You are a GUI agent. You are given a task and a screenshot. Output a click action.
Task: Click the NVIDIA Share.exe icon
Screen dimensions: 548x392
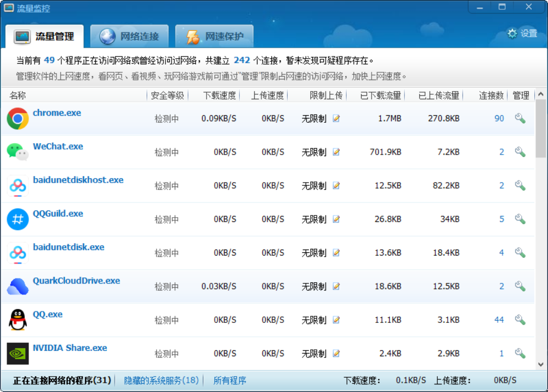tap(18, 354)
